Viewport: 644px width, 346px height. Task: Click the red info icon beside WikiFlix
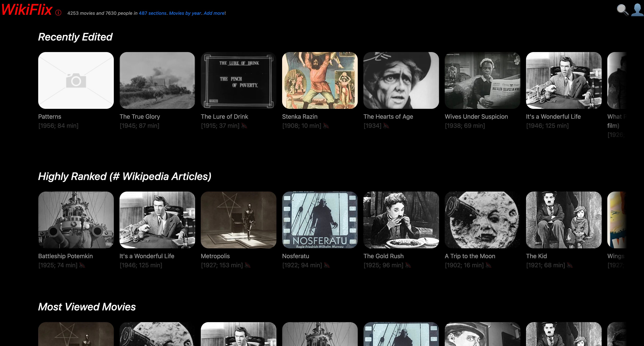tap(58, 13)
